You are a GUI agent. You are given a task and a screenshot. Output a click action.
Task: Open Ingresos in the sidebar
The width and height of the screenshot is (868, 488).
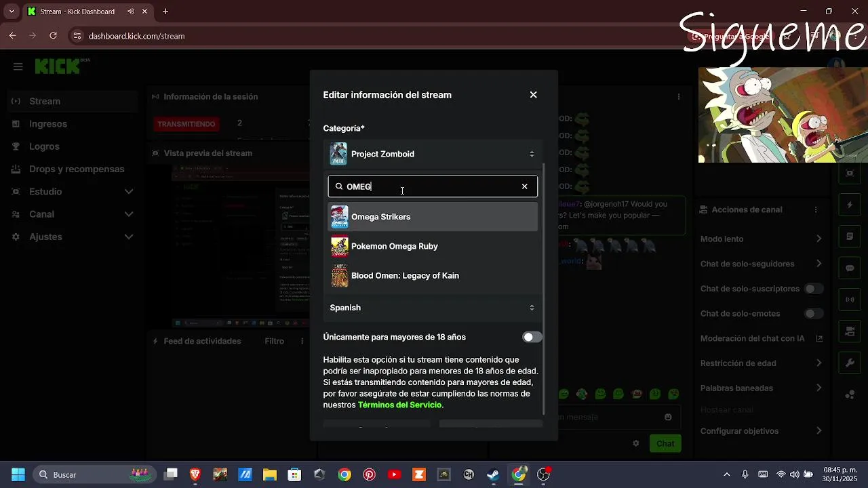coord(71,124)
